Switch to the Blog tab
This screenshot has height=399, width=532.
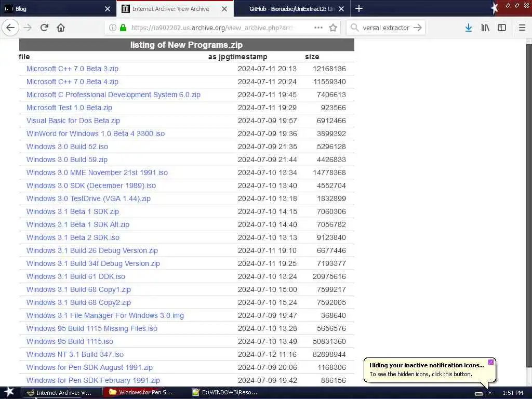click(58, 9)
